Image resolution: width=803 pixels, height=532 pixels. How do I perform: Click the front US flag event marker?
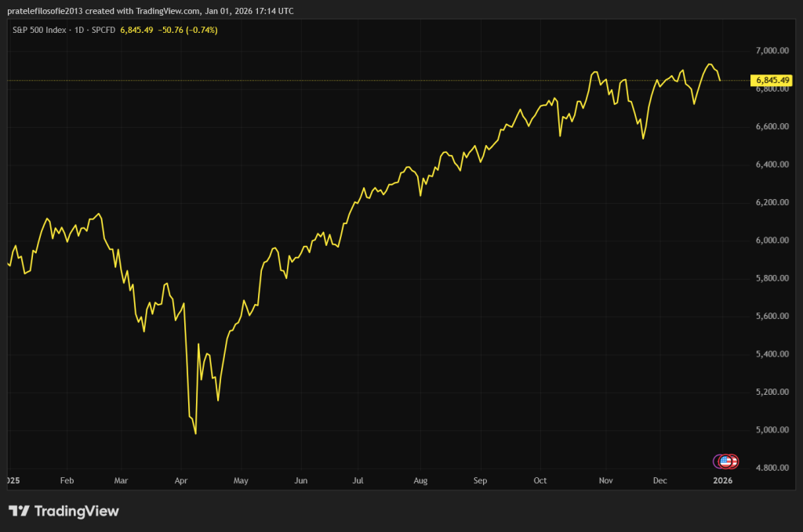pos(726,461)
